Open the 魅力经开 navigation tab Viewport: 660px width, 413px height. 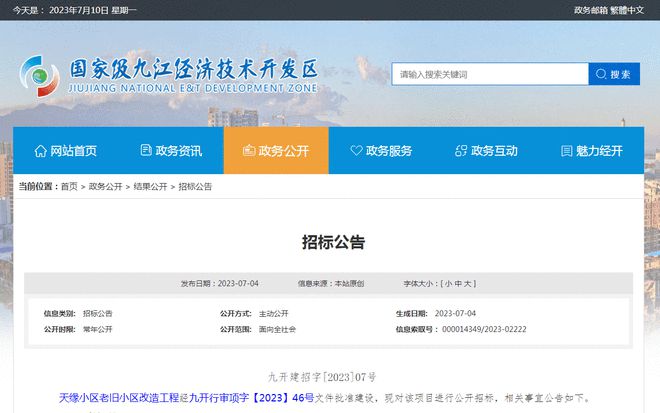coord(592,150)
